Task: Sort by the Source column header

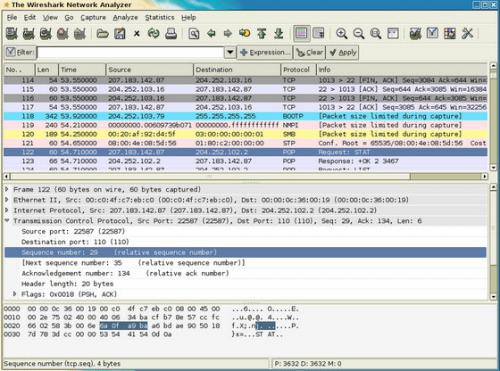Action: (150, 70)
